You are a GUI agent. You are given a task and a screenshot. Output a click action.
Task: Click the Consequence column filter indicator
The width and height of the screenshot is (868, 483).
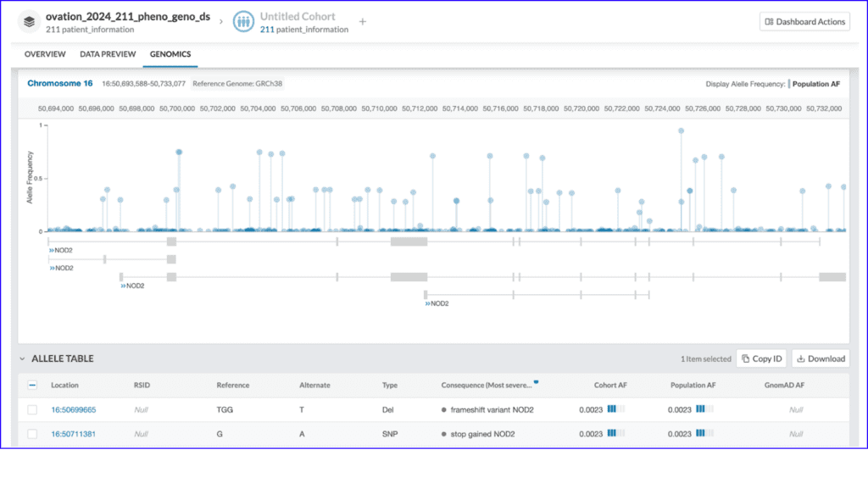(x=536, y=382)
